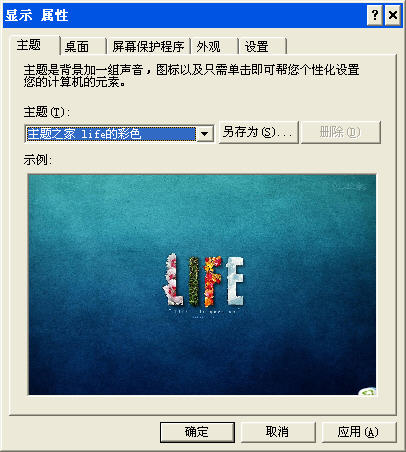Click the 示例 label above preview

pos(37,160)
